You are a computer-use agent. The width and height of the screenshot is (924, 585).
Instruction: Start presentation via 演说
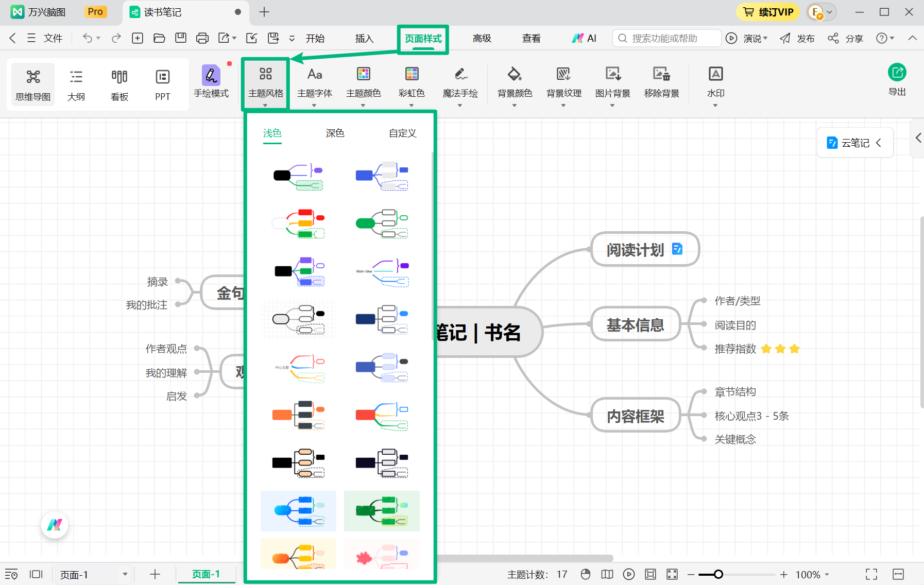pyautogui.click(x=746, y=38)
